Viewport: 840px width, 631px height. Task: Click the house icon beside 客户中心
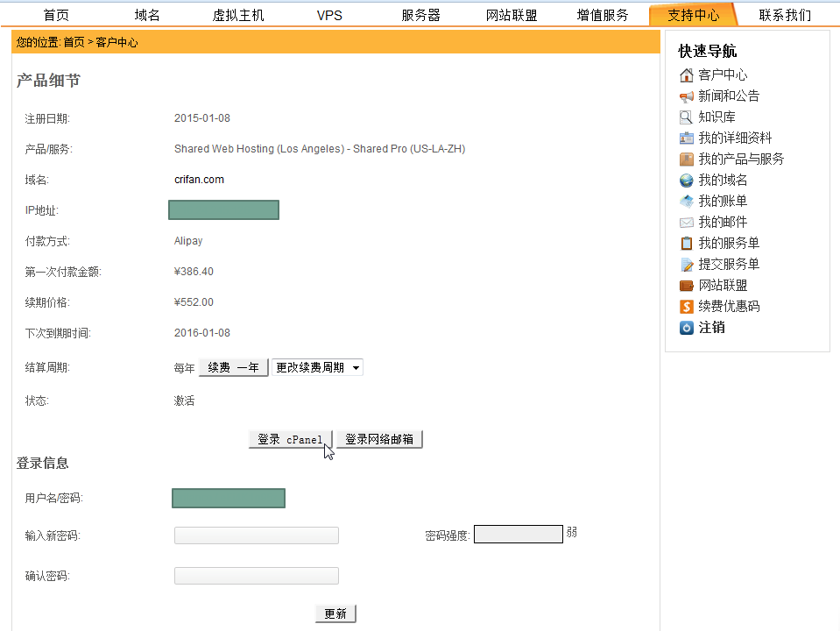(x=686, y=75)
